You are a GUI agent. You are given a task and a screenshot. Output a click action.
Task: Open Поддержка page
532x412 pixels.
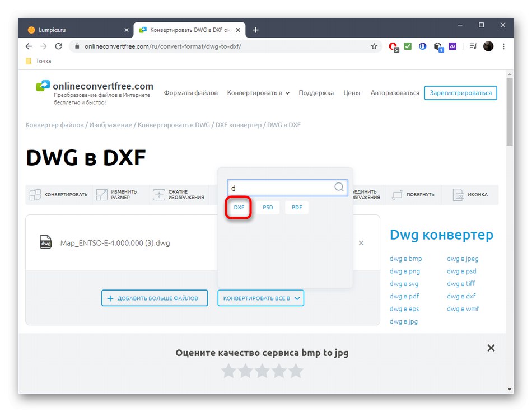click(x=316, y=93)
